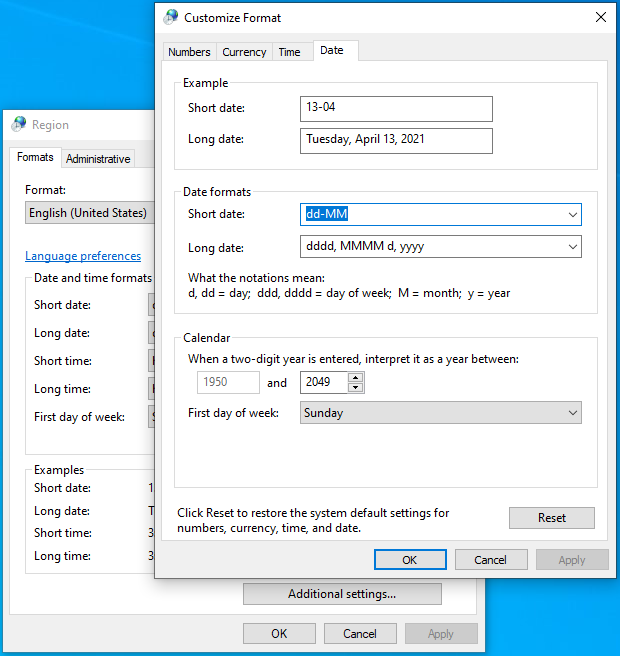Click the Customize Format title text
The image size is (620, 656).
click(233, 18)
